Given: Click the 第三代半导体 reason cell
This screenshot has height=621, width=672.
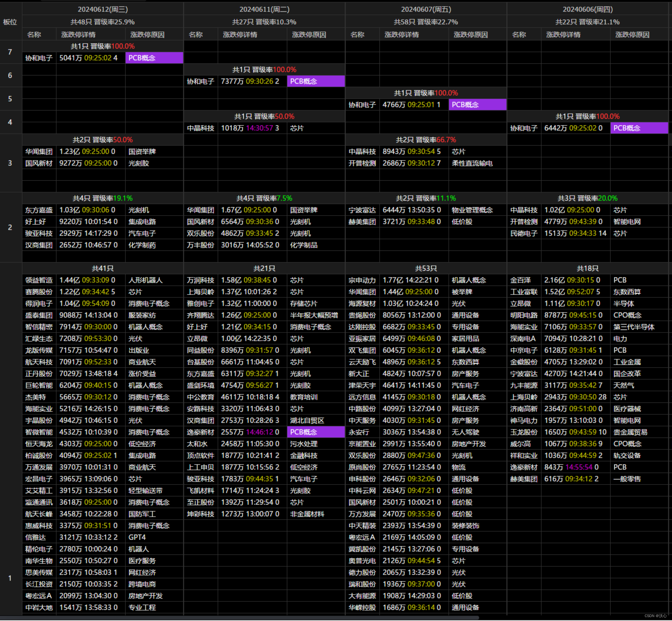Looking at the screenshot, I should [x=640, y=327].
